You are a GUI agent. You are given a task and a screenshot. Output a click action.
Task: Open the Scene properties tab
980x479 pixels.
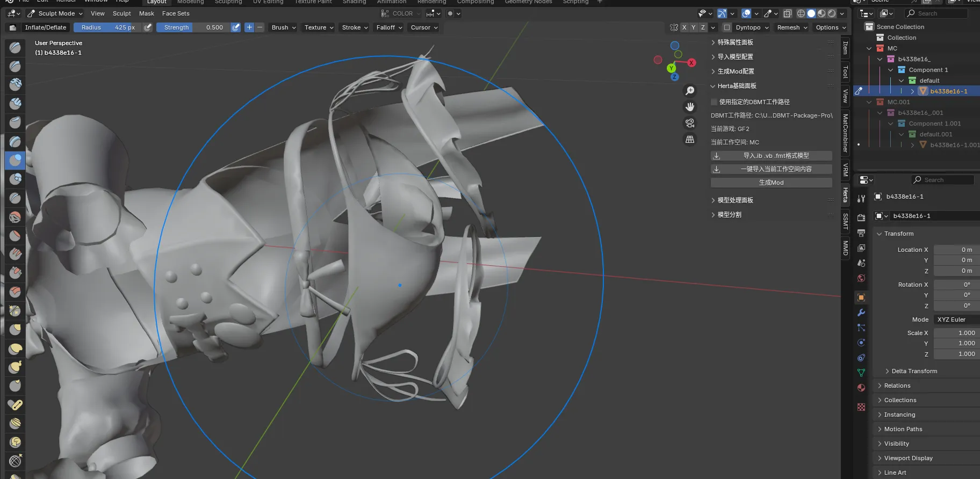pos(861,263)
